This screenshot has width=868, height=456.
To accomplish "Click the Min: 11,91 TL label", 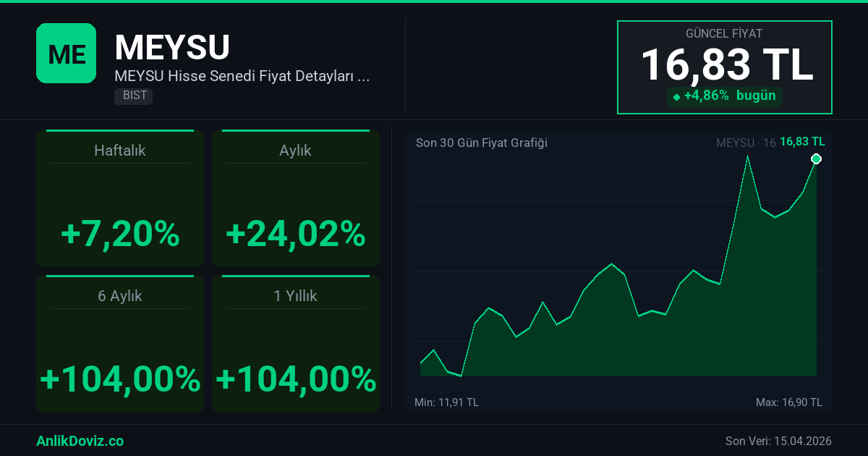I will [x=446, y=402].
